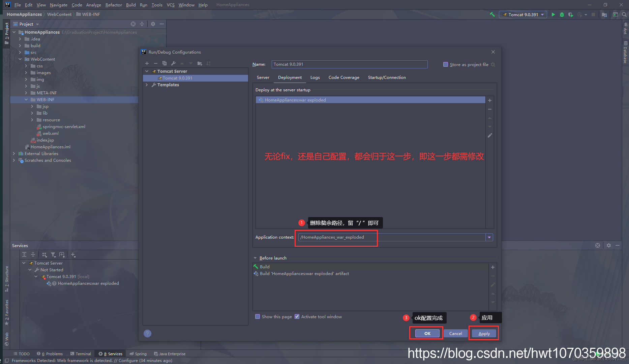Open Services panel settings gear

tap(609, 245)
